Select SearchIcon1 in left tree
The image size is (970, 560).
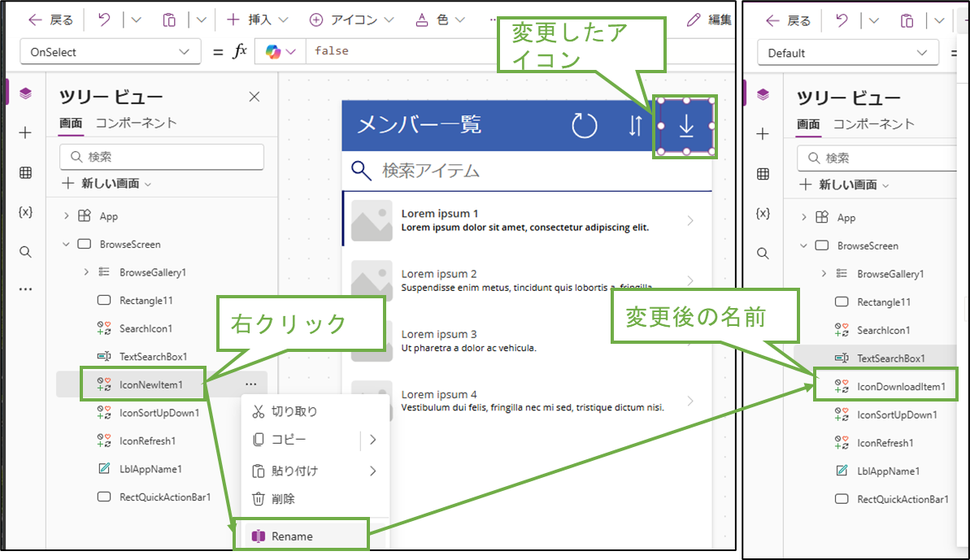(x=146, y=328)
